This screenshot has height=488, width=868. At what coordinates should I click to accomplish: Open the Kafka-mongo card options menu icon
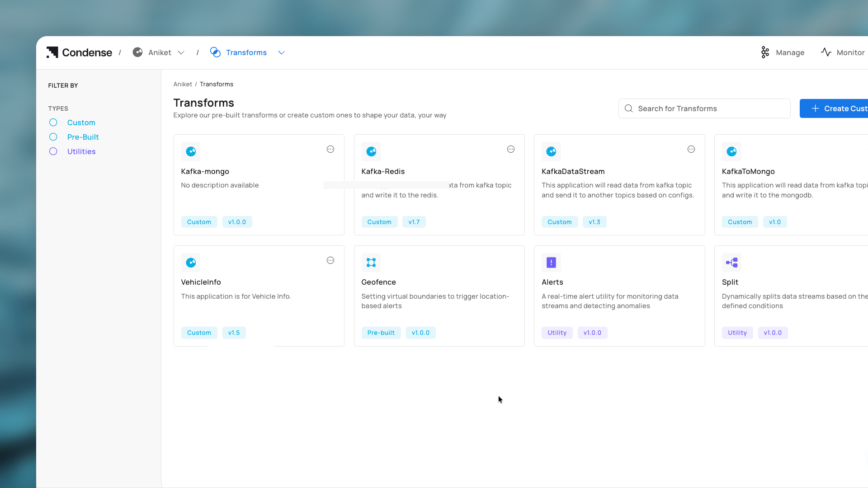[330, 149]
